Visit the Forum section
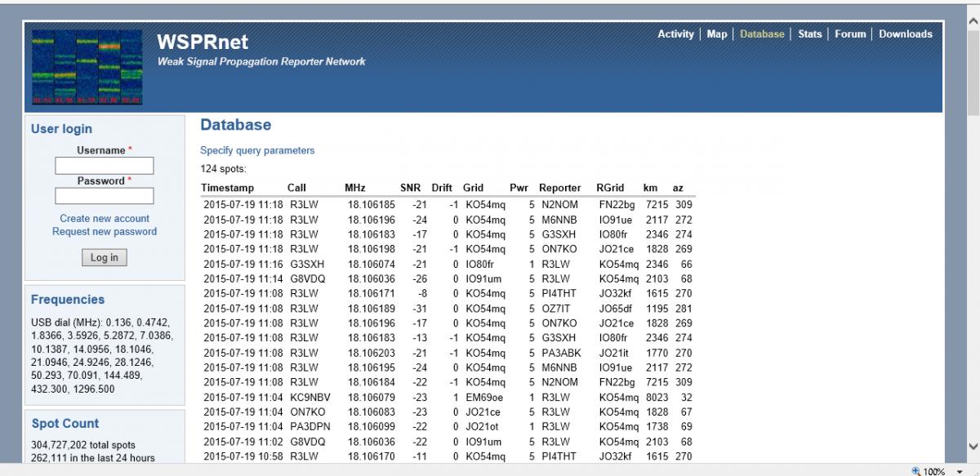Image resolution: width=980 pixels, height=476 pixels. tap(850, 34)
